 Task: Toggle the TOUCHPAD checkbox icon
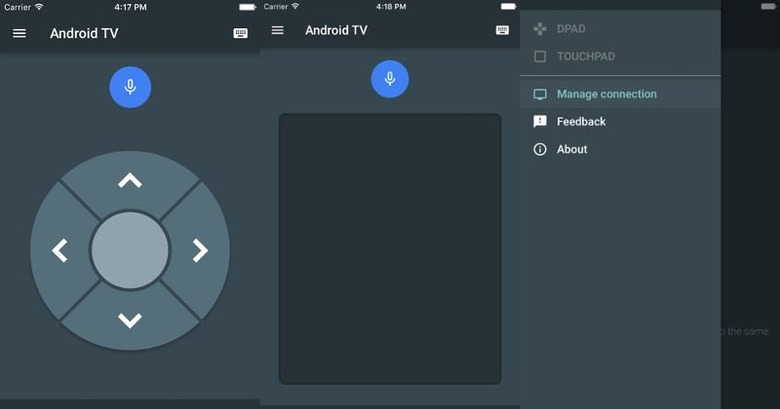540,56
